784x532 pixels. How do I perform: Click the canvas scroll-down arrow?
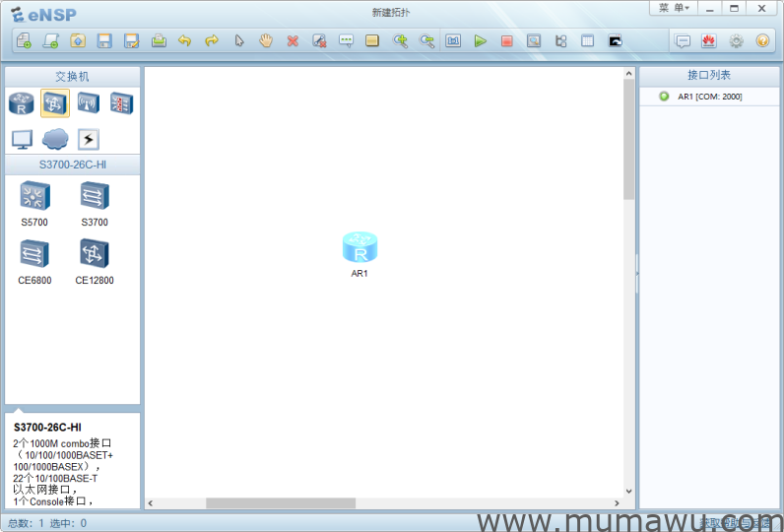point(629,491)
